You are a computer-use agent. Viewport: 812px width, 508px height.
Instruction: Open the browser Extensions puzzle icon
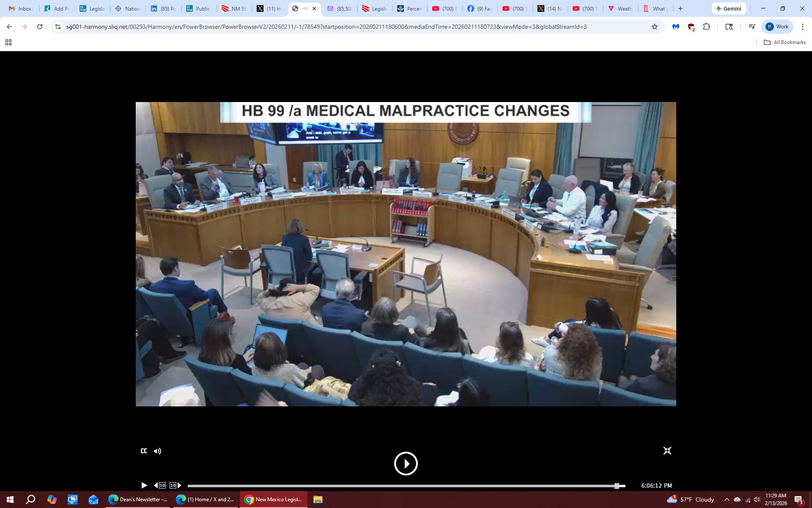pos(706,27)
